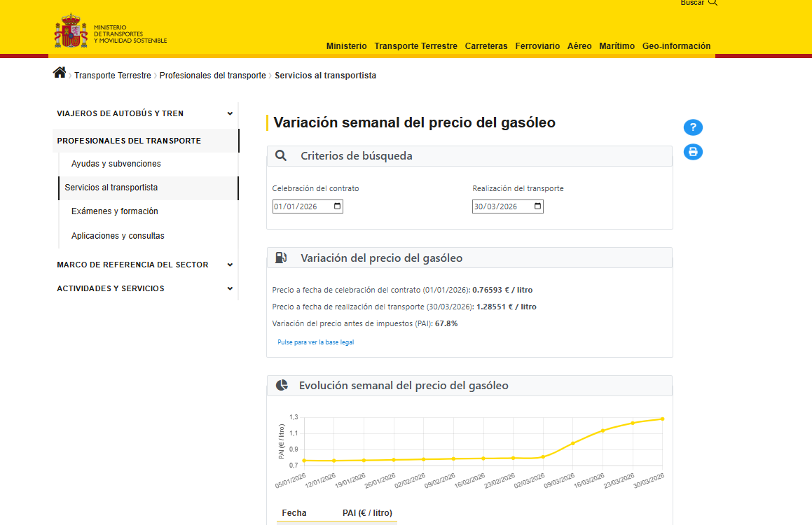812x525 pixels.
Task: Open the help question mark icon
Action: (x=693, y=127)
